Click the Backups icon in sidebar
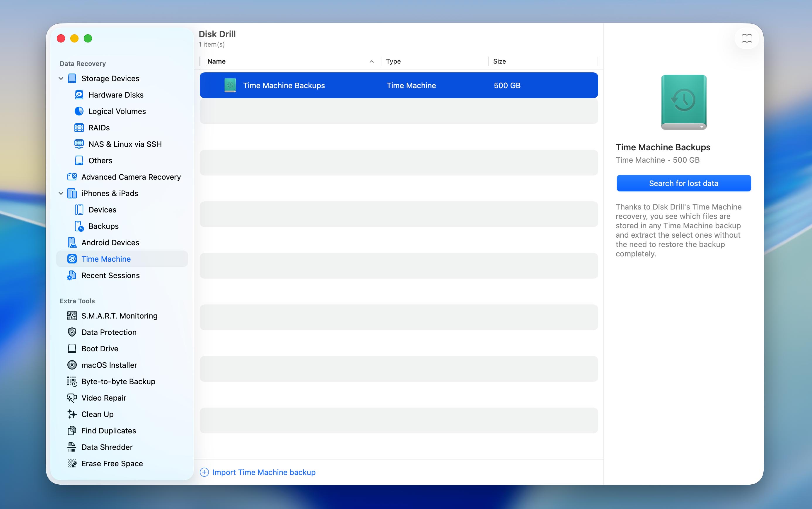 (79, 226)
